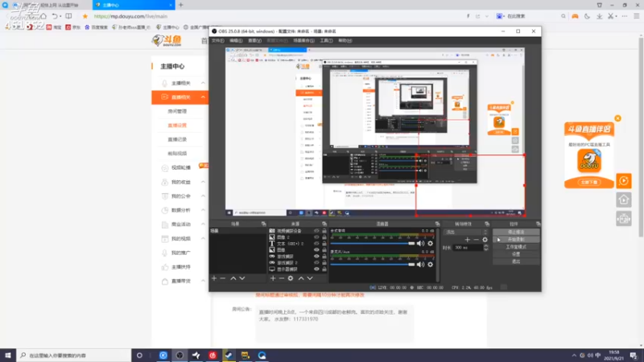Open the Windows Start menu

[x=8, y=356]
